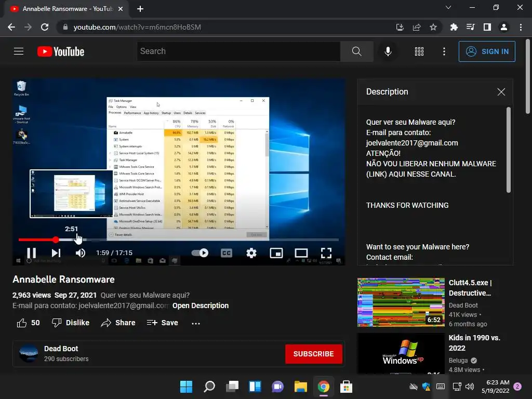The height and width of the screenshot is (399, 532).
Task: Open File Explorer from taskbar
Action: tap(301, 387)
